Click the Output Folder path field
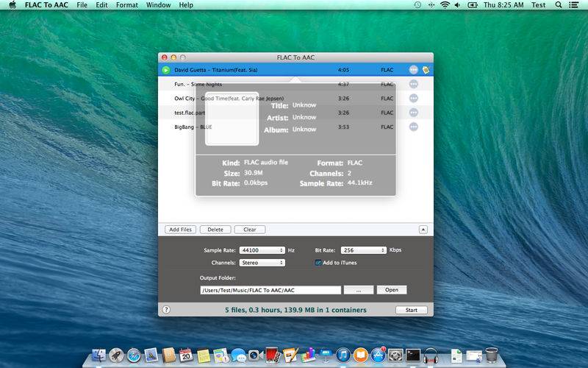The image size is (588, 368). point(270,290)
